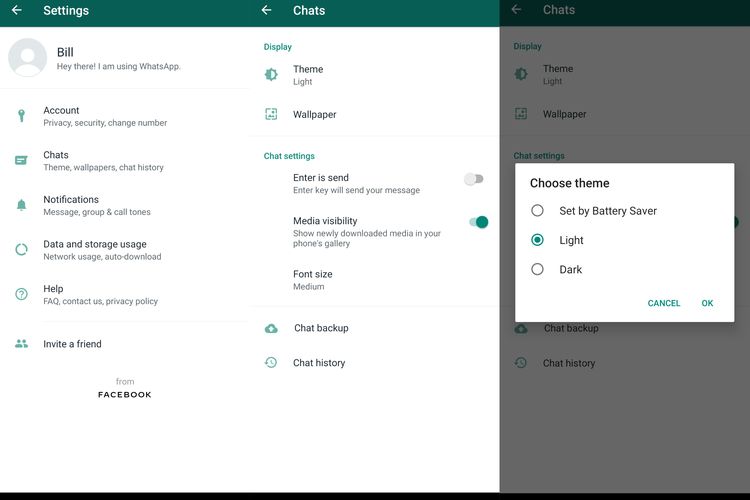This screenshot has width=750, height=500.
Task: Tap the 'Light' option label in the dialog
Action: tap(571, 240)
